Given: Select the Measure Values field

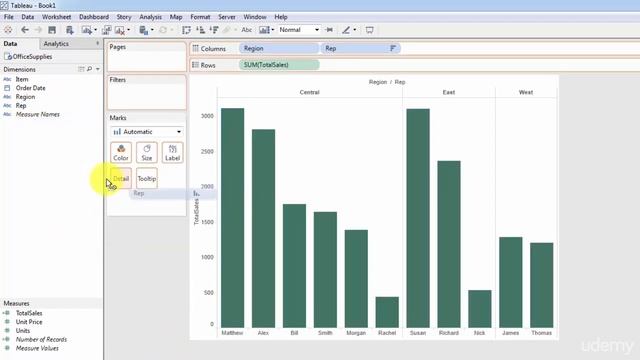Looking at the screenshot, I should pyautogui.click(x=37, y=348).
